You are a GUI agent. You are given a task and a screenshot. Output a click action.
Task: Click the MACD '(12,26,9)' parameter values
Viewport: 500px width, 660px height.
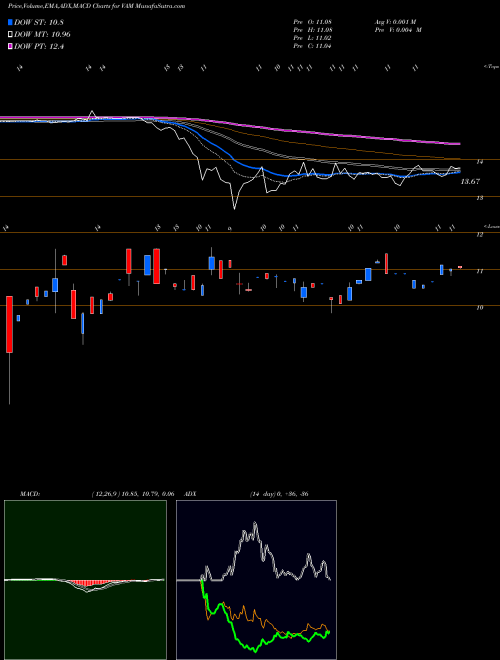pyautogui.click(x=133, y=494)
